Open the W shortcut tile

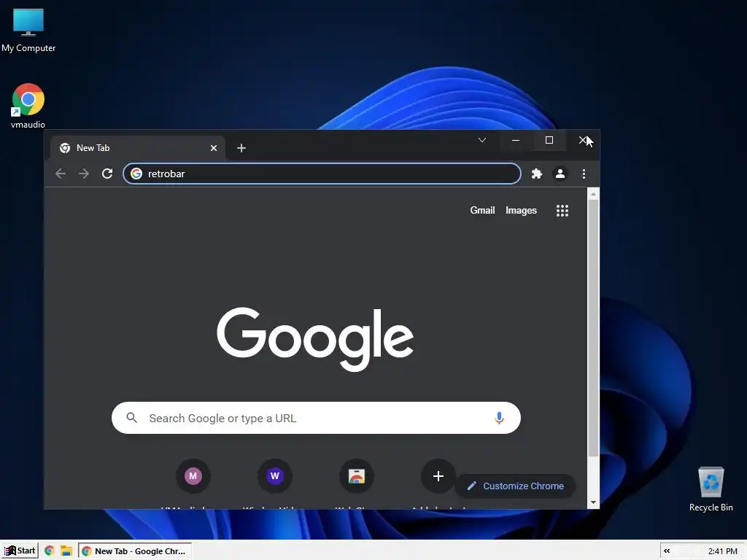pyautogui.click(x=275, y=475)
